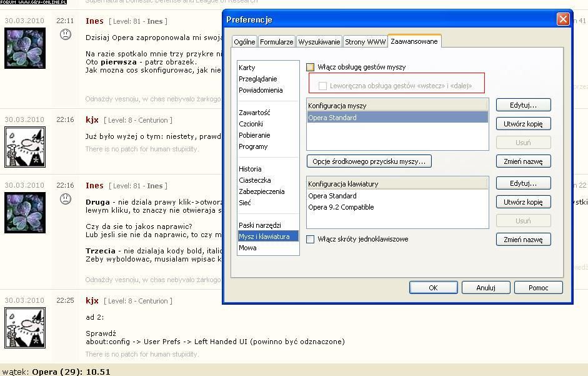Click Usuń beside the mouse configuration

pyautogui.click(x=523, y=143)
